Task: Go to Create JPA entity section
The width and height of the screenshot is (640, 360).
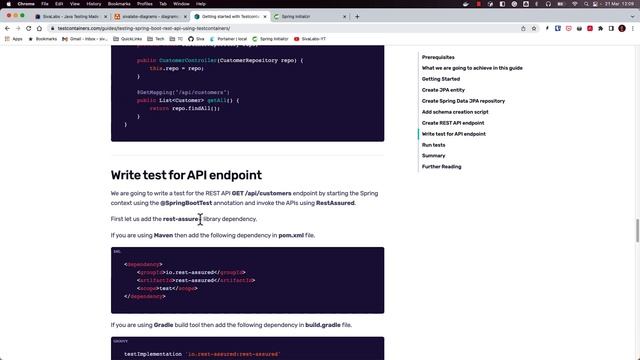Action: click(x=443, y=90)
